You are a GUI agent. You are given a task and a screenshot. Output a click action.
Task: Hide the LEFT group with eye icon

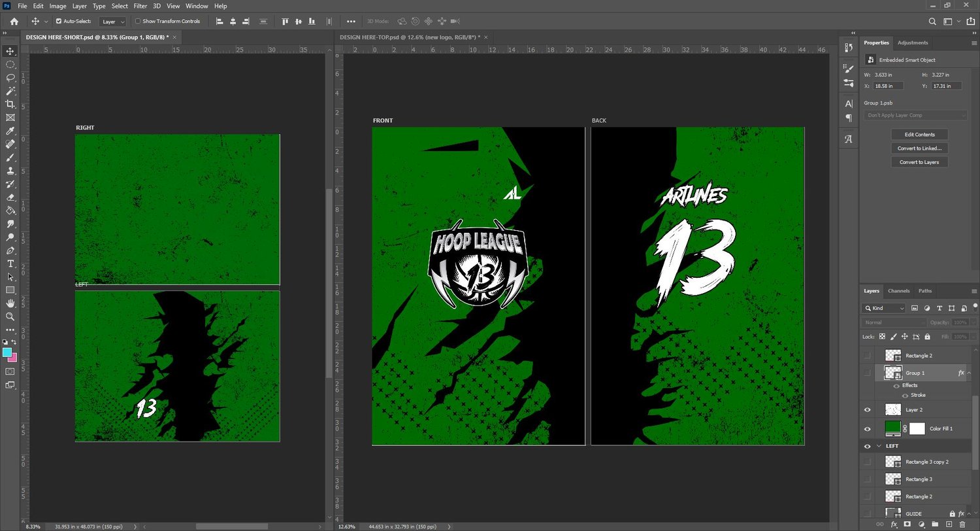868,446
